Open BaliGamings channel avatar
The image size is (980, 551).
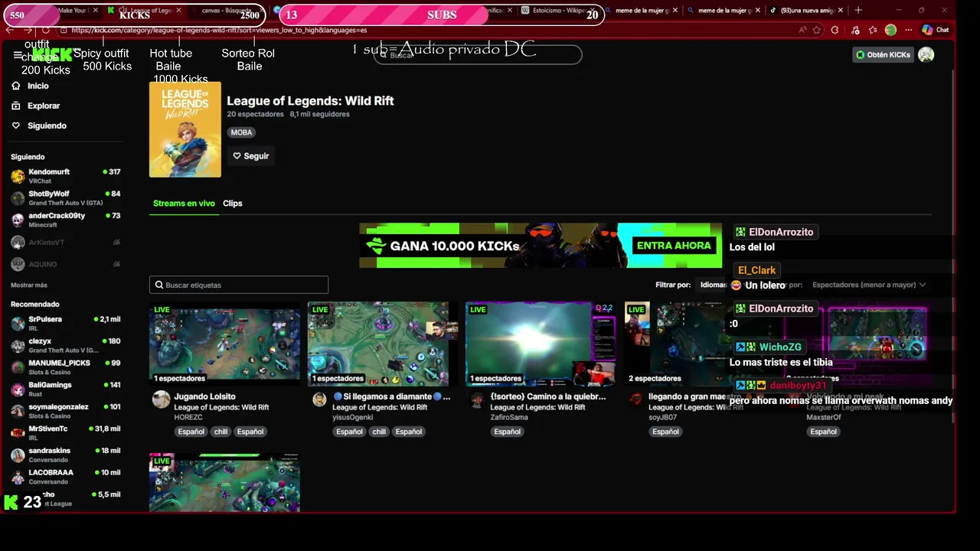click(18, 390)
